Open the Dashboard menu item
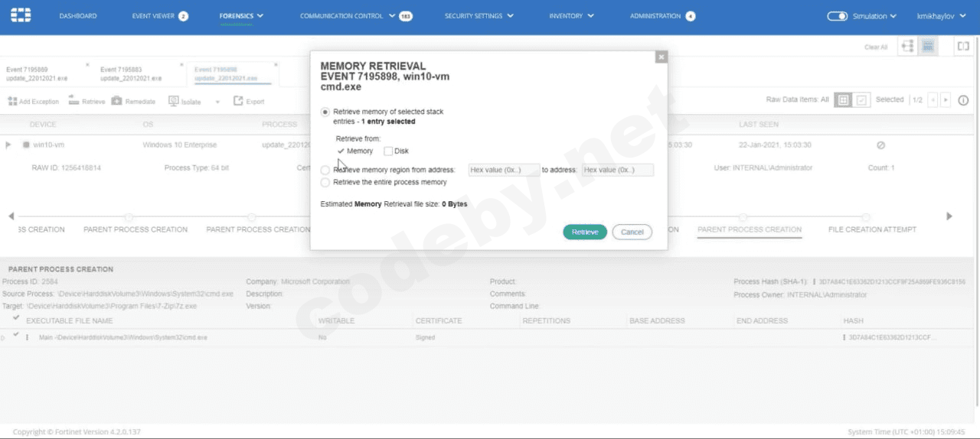The image size is (980, 439). coord(78,16)
